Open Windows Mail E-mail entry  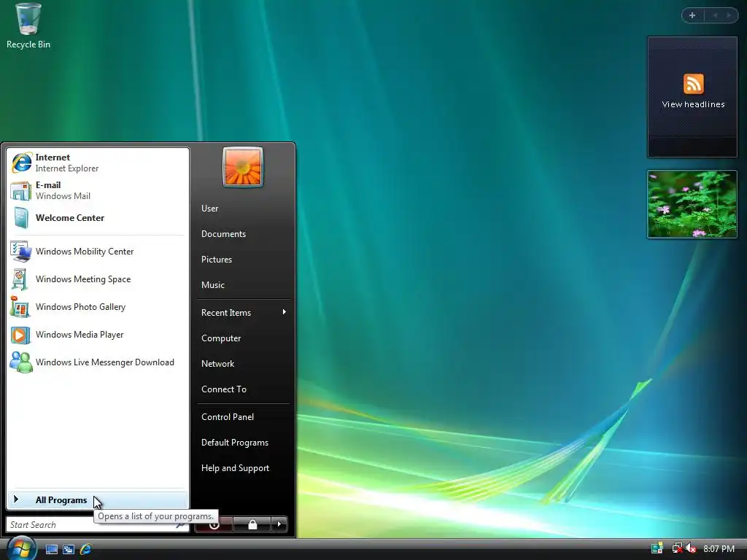(x=98, y=190)
